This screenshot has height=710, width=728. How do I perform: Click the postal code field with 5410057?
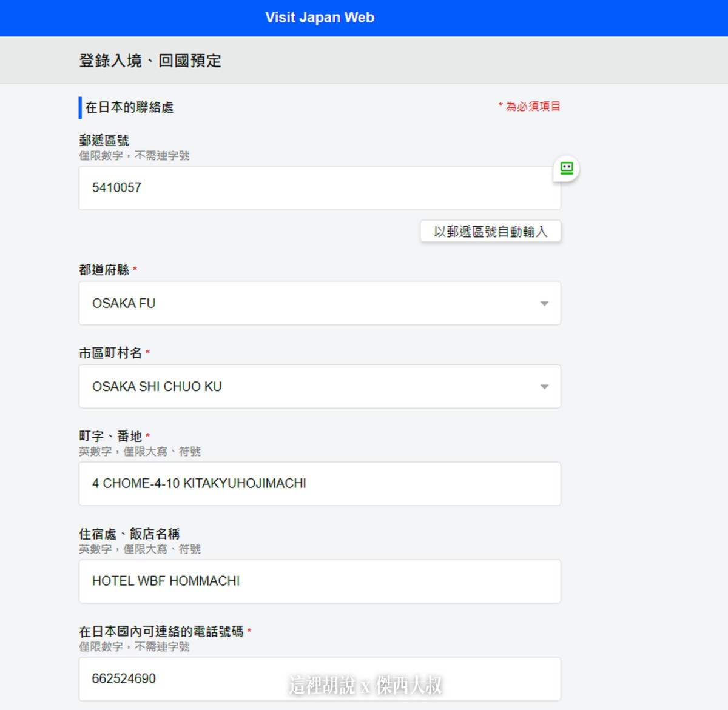(320, 188)
